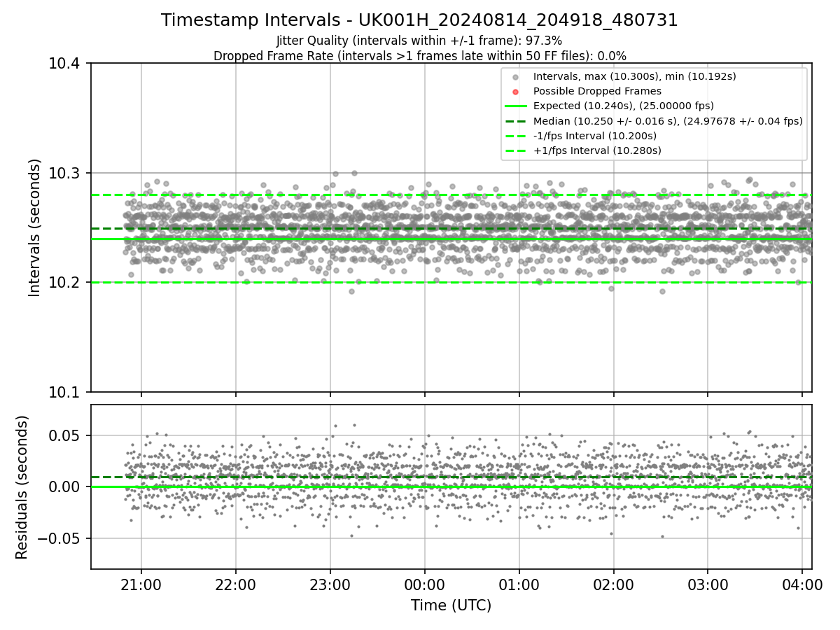The width and height of the screenshot is (840, 630).
Task: Click the '03:00' time tick label
Action: [x=708, y=584]
